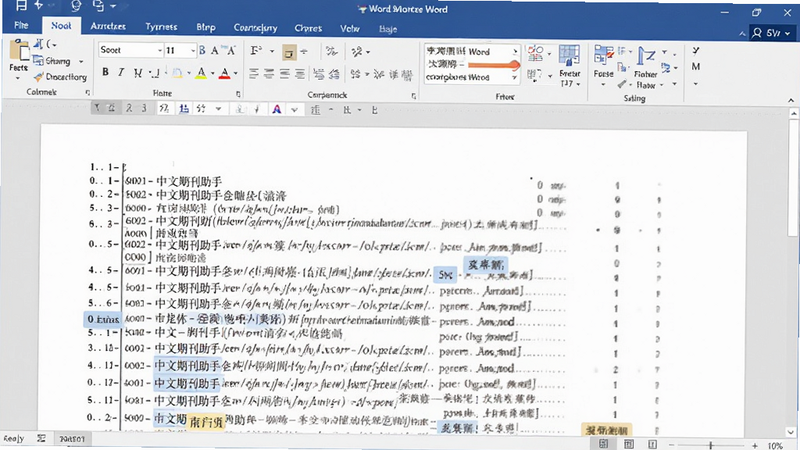Switch to the third view mode in the status bar

652,444
